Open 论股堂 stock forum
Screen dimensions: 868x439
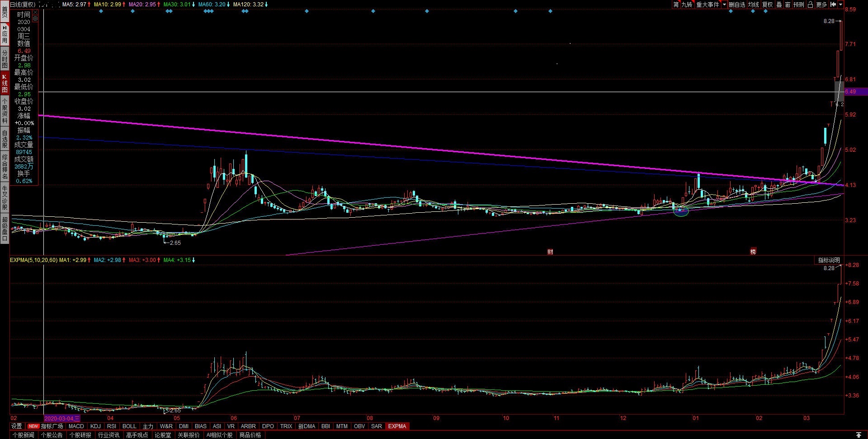[163, 435]
